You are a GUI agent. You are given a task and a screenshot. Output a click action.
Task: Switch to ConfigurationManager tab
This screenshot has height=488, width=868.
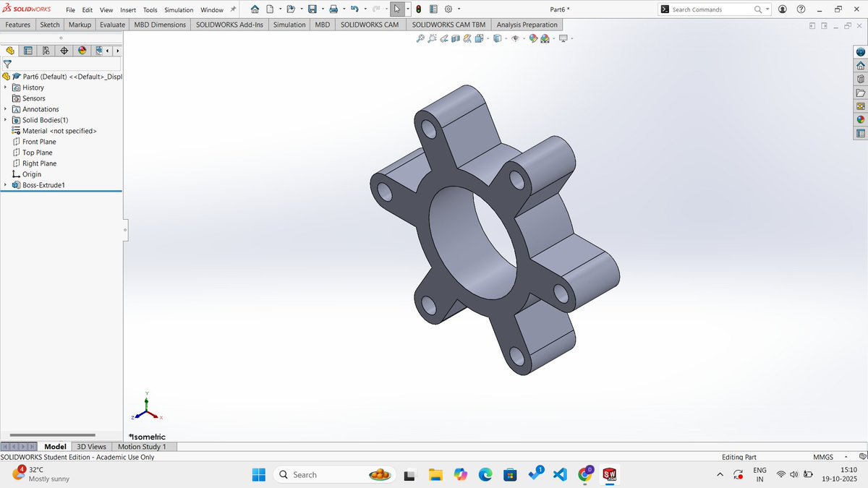click(46, 51)
